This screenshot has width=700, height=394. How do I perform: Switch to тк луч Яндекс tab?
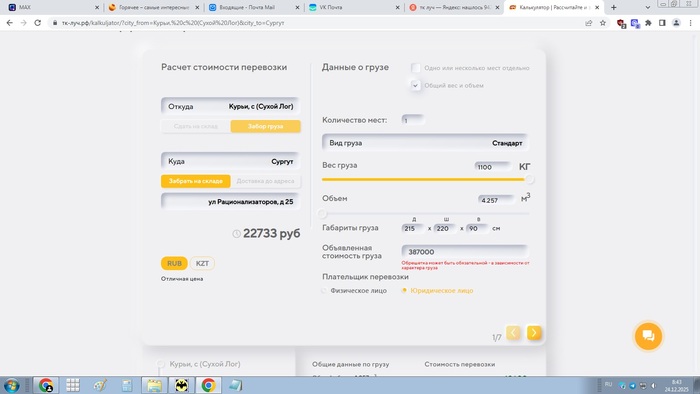point(454,8)
